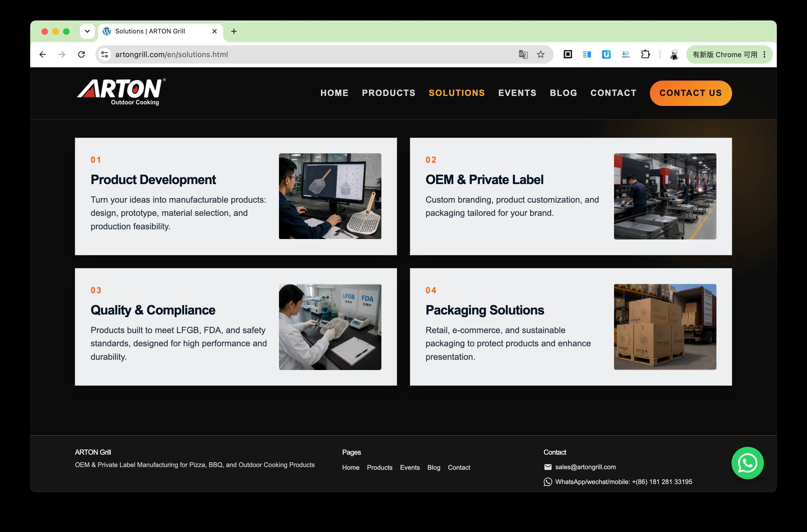Open the Packaging cartons warehouse image
Viewport: 807px width, 532px height.
[665, 327]
